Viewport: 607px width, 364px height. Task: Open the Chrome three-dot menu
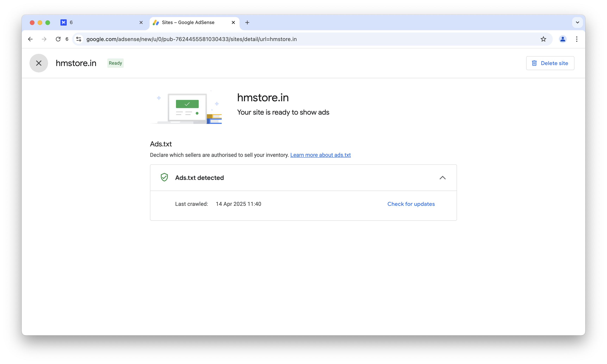pos(577,39)
